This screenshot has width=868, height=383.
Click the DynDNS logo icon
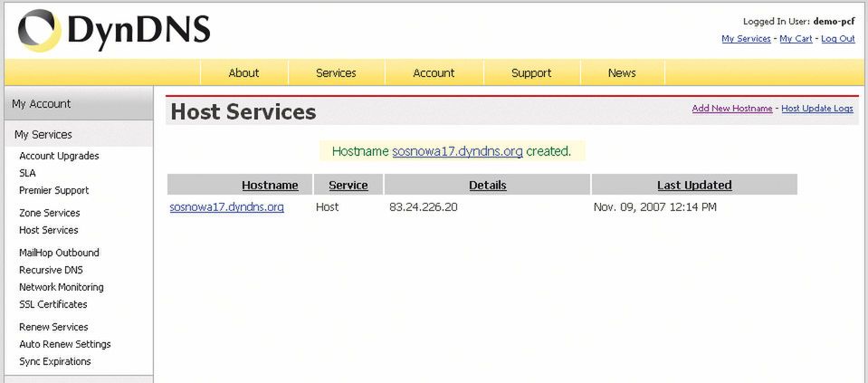pos(40,31)
